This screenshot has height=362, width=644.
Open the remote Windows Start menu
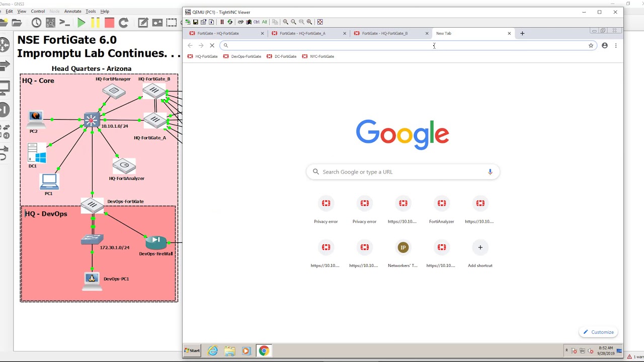click(x=192, y=350)
